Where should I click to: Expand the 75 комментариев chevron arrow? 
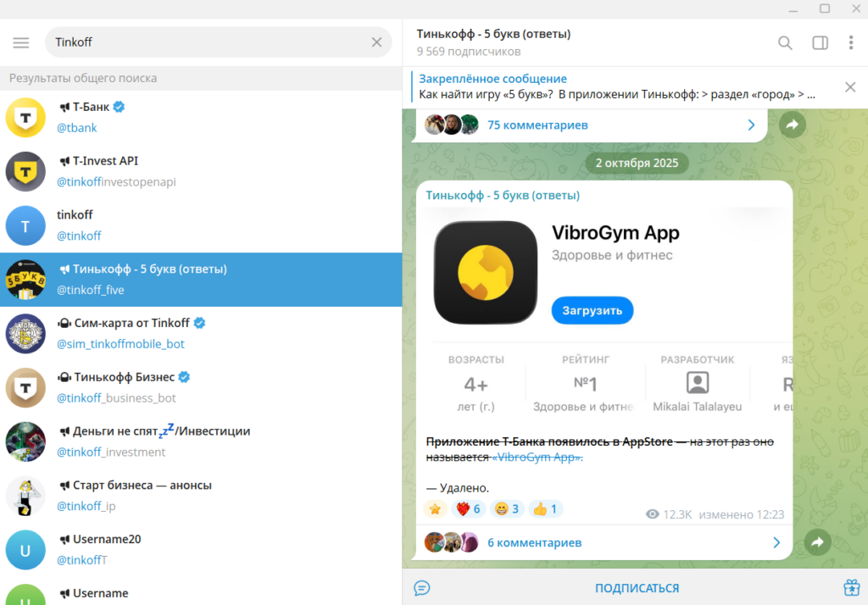(751, 125)
